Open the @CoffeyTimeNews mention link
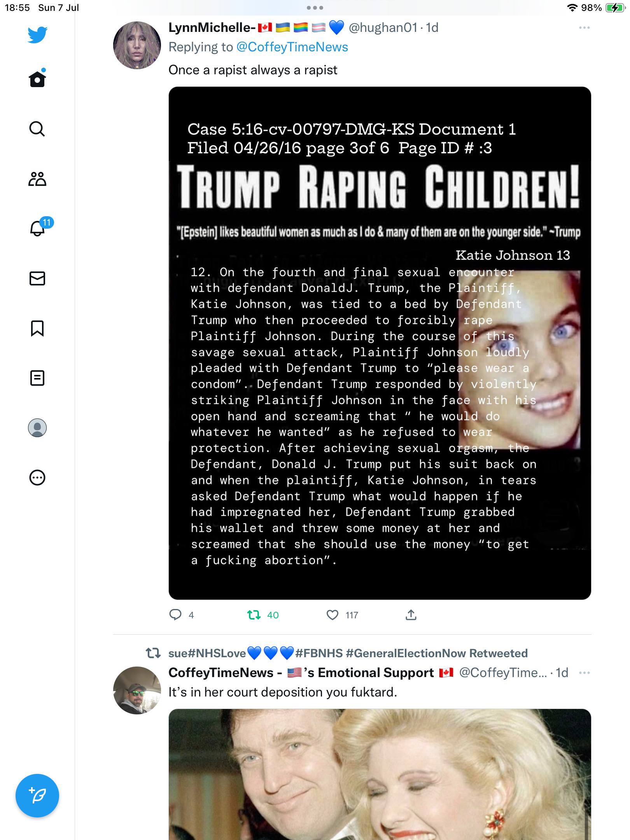The width and height of the screenshot is (630, 840). [292, 47]
